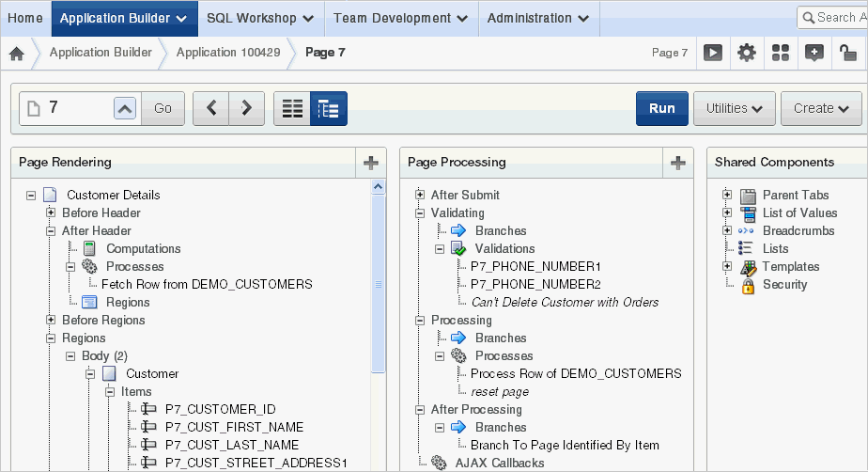The image size is (868, 472).
Task: Click the Page Rendering plus icon
Action: 370,163
